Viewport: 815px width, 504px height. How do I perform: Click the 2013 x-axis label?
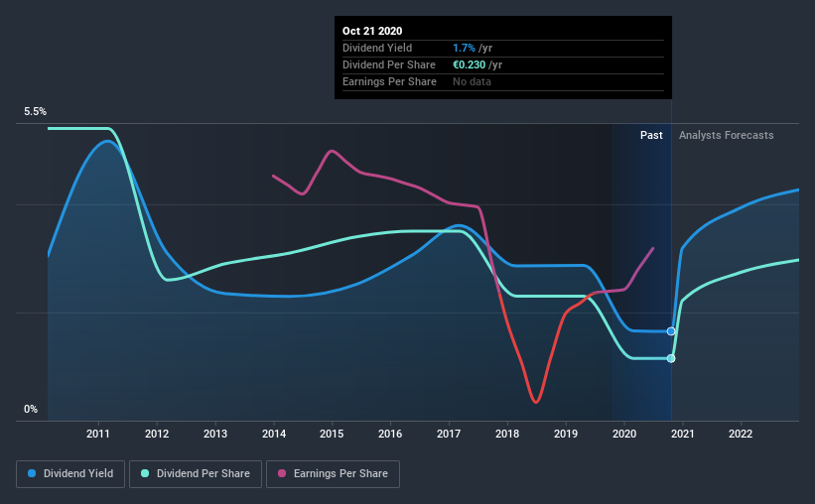pyautogui.click(x=215, y=434)
